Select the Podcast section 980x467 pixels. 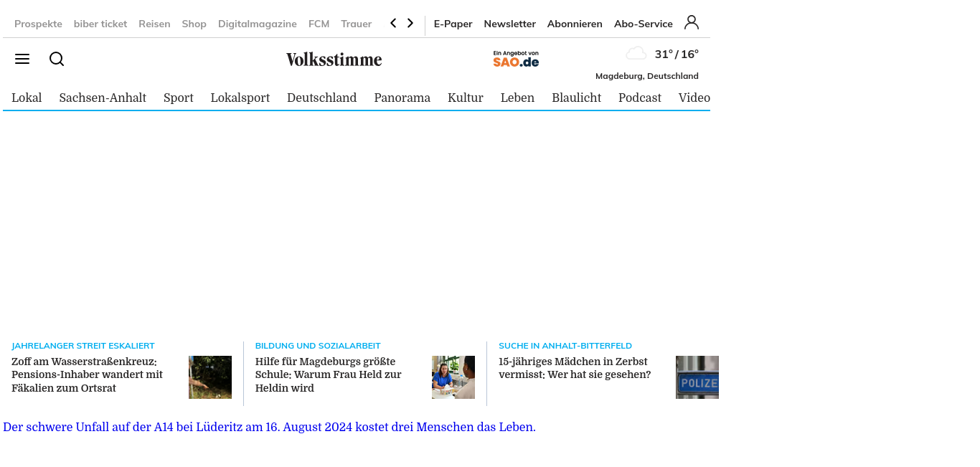click(x=640, y=98)
